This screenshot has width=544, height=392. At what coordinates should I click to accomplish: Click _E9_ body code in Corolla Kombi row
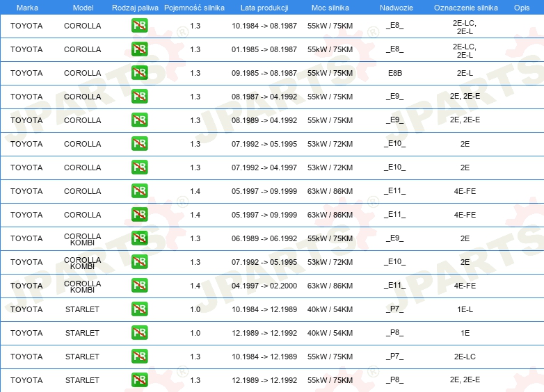pos(395,238)
